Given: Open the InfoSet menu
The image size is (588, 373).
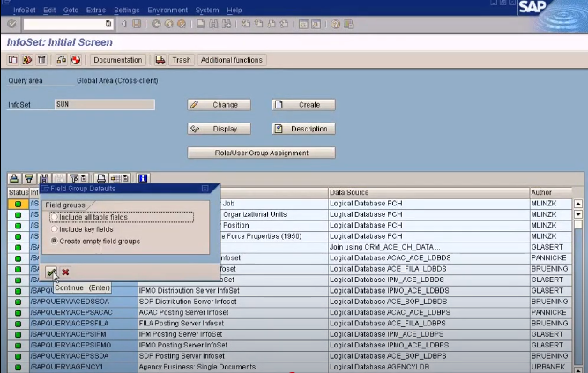Looking at the screenshot, I should point(25,10).
